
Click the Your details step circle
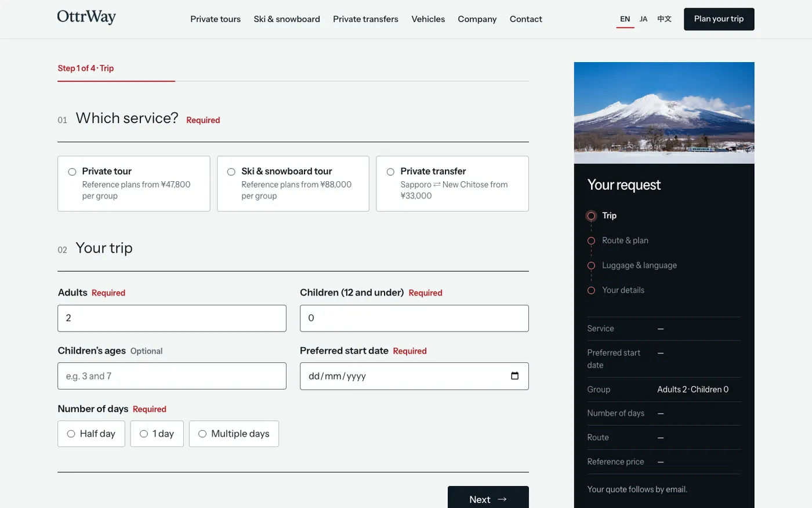591,290
